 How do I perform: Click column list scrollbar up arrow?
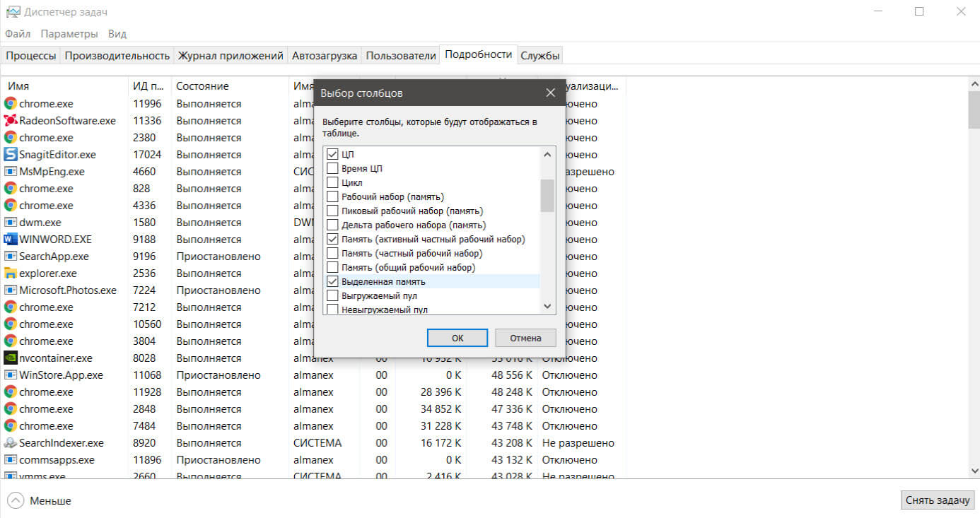tap(547, 154)
